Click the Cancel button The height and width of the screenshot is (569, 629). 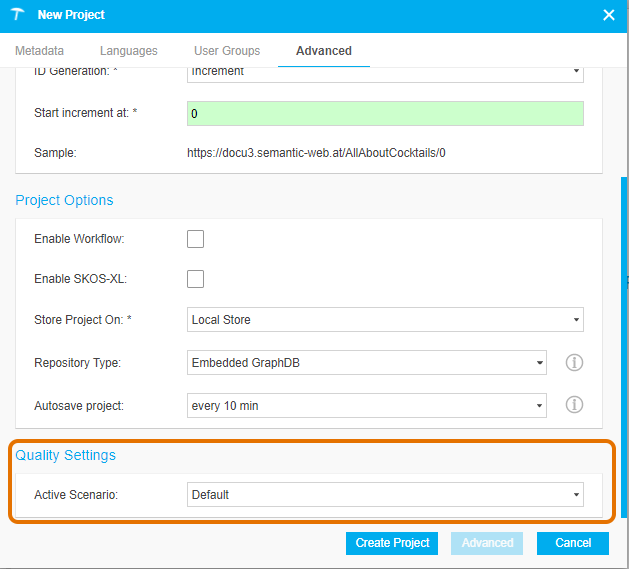point(572,543)
